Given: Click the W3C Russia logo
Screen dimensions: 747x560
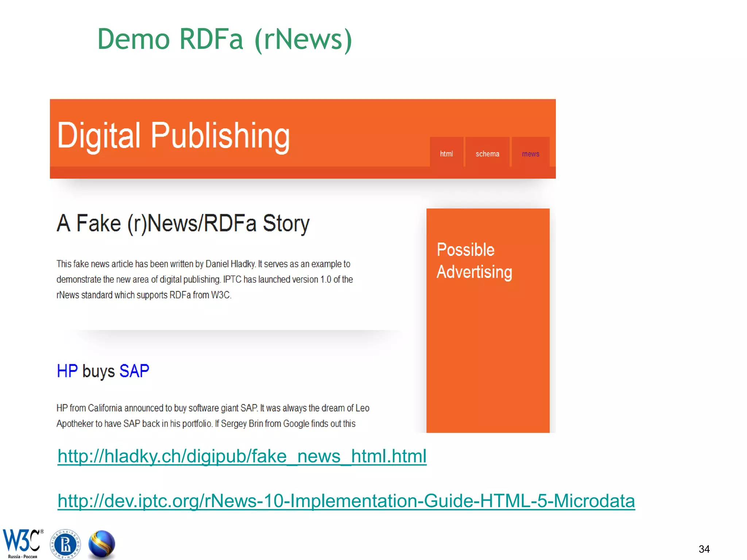Looking at the screenshot, I should pyautogui.click(x=23, y=543).
